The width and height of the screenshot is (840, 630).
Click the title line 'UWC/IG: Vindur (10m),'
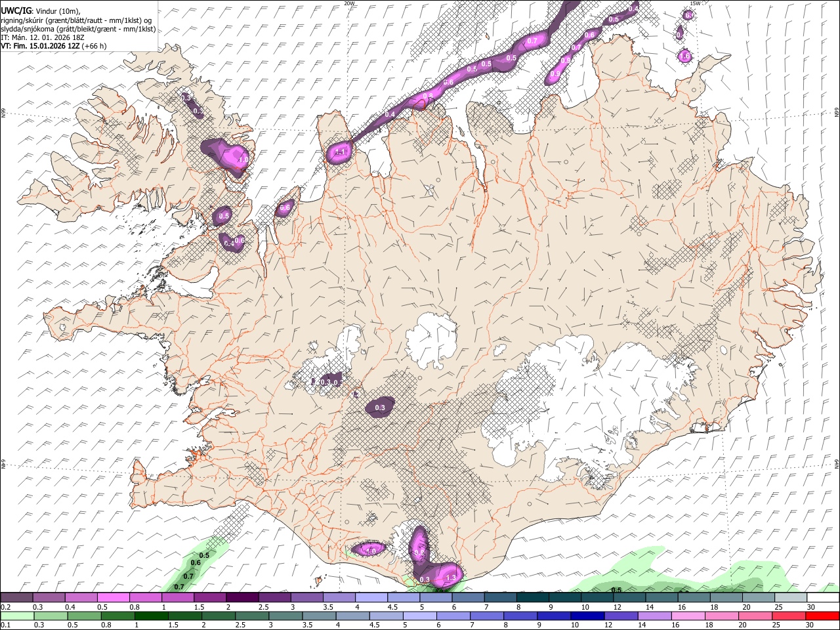pyautogui.click(x=41, y=11)
